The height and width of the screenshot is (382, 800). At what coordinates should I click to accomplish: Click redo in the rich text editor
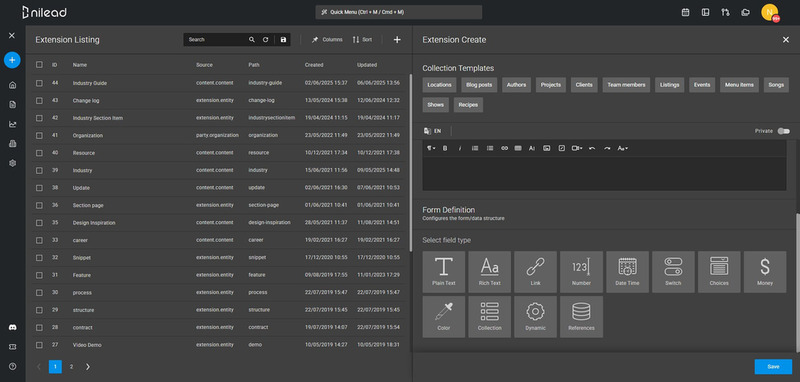[607, 148]
